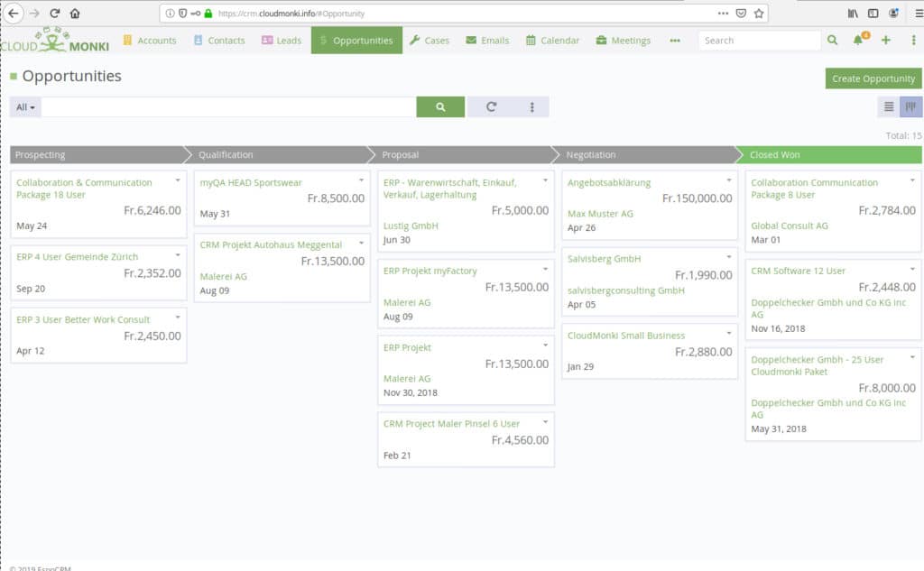Toggle browser sidebar icon
The width and height of the screenshot is (924, 571).
pyautogui.click(x=873, y=13)
